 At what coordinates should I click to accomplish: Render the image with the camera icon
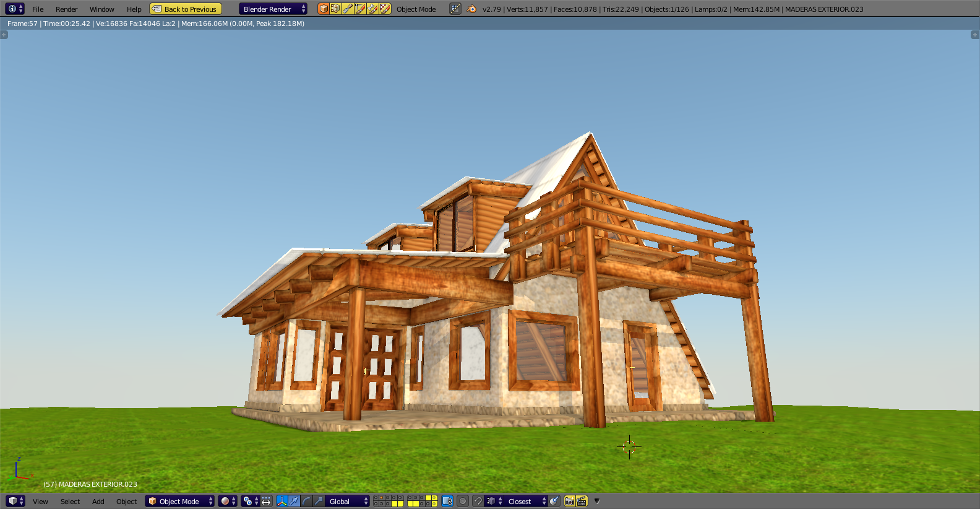pyautogui.click(x=569, y=501)
